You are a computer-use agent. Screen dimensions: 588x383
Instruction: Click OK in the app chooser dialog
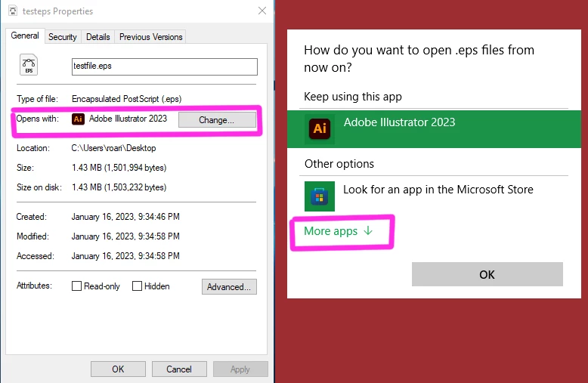(487, 274)
